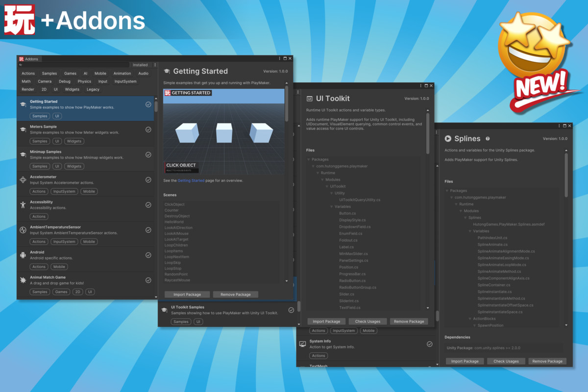588x392 pixels.
Task: Toggle the Legacy category filter
Action: pos(93,89)
